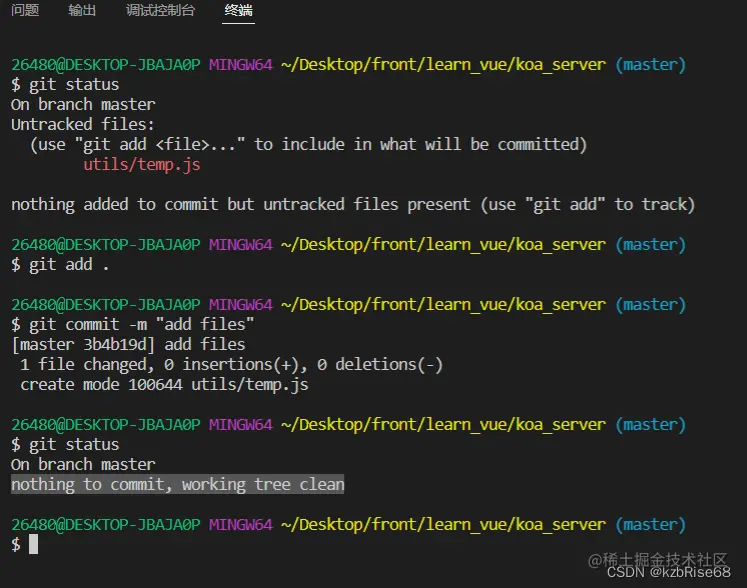Switch to the 问题 tab

(25, 10)
